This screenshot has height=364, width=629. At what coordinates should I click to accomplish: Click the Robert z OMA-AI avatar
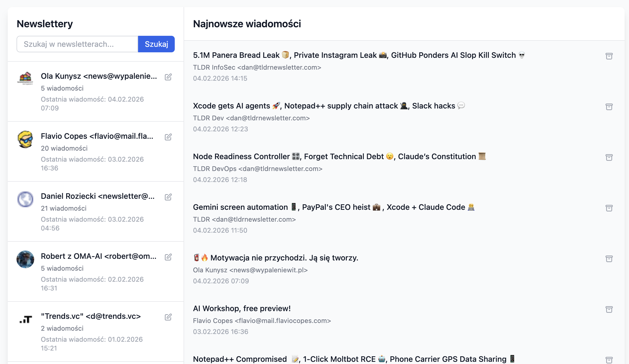(25, 259)
